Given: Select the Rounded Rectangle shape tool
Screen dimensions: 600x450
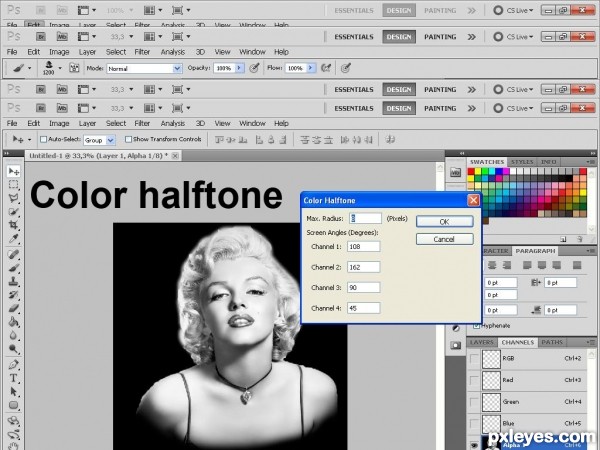Looking at the screenshot, I should point(14,405).
